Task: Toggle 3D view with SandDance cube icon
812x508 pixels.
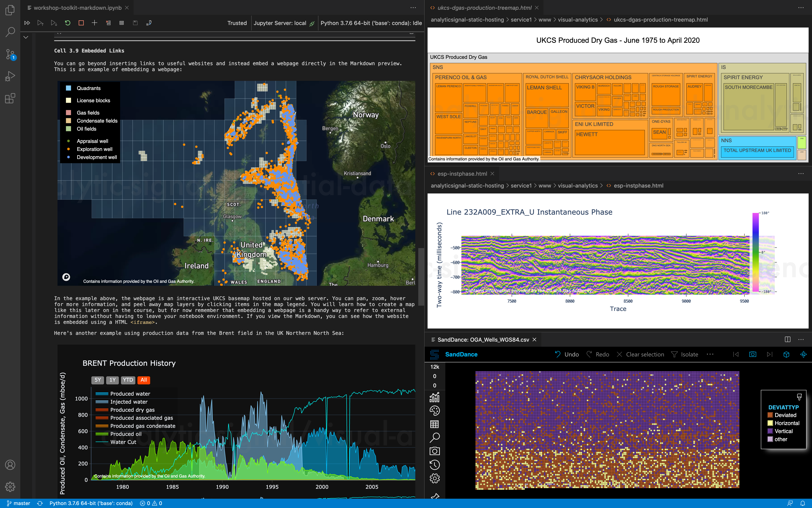Action: [786, 355]
